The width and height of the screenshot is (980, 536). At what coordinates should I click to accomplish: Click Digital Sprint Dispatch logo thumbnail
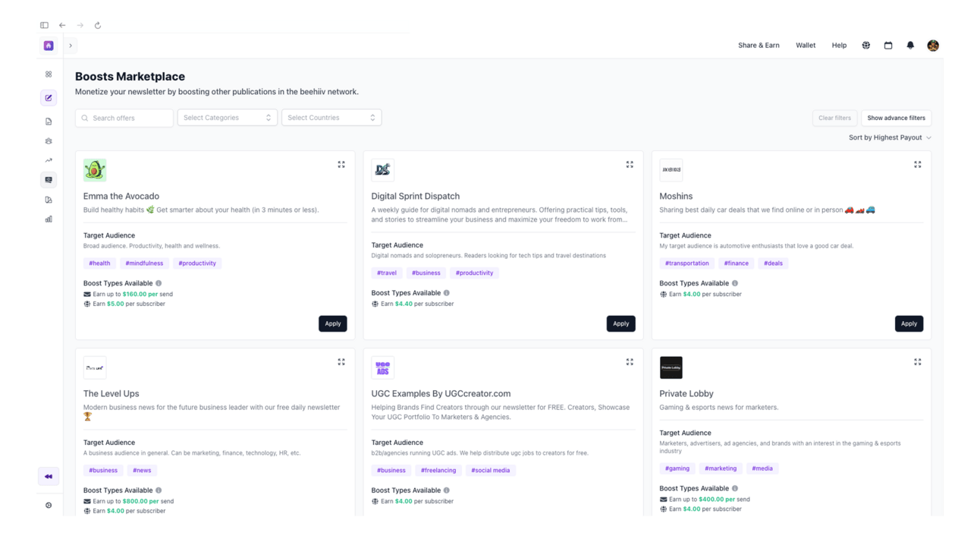coord(383,170)
